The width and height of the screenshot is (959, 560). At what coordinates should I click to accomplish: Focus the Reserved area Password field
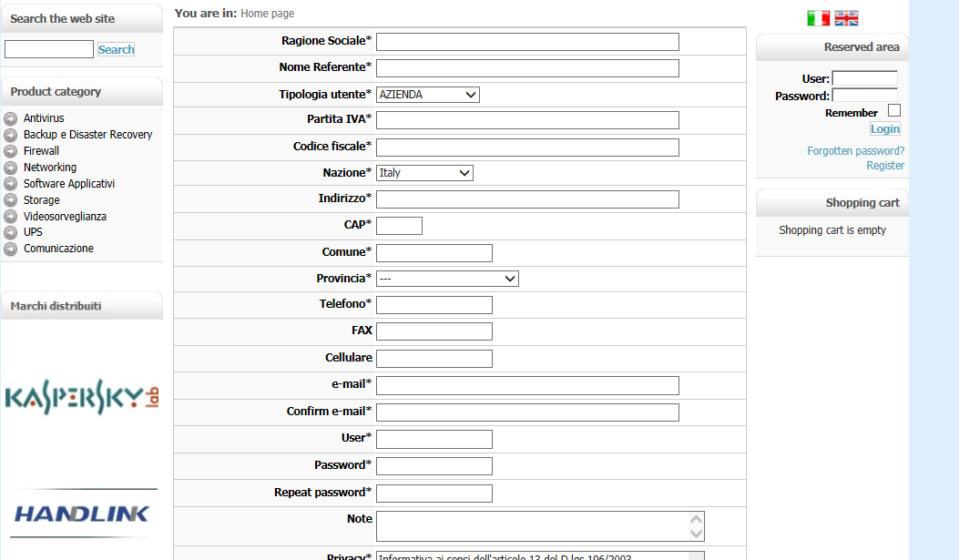[865, 96]
